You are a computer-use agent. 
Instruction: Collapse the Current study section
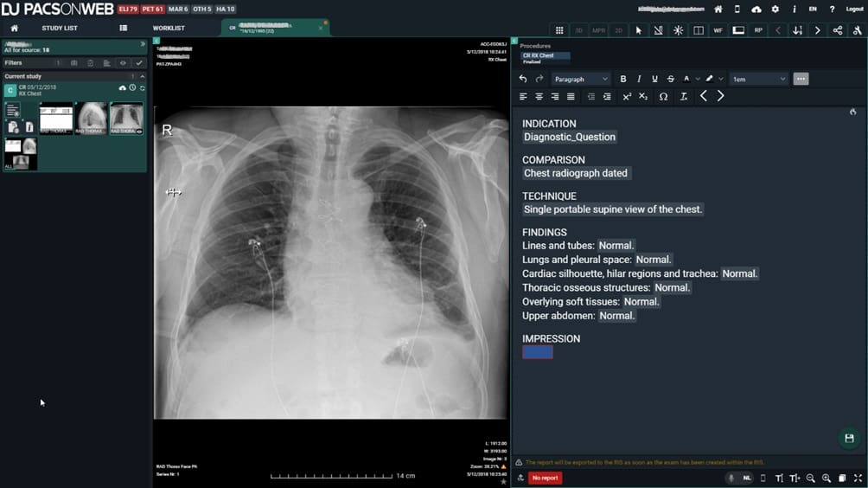coord(143,76)
